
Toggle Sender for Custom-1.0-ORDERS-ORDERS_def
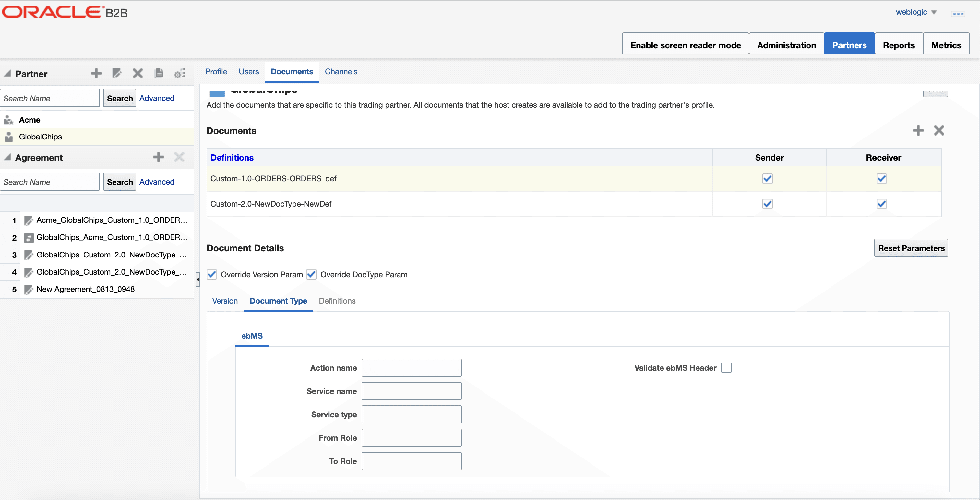click(768, 178)
